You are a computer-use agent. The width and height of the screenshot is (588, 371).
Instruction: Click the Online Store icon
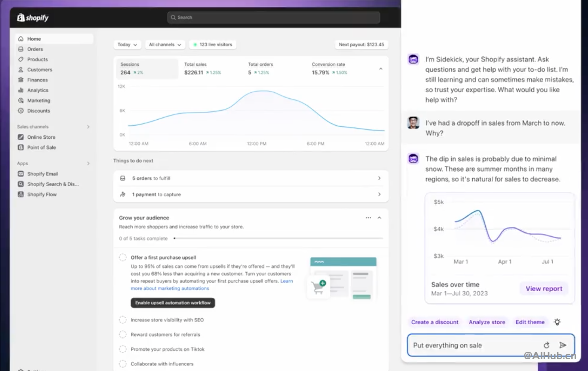(x=21, y=137)
